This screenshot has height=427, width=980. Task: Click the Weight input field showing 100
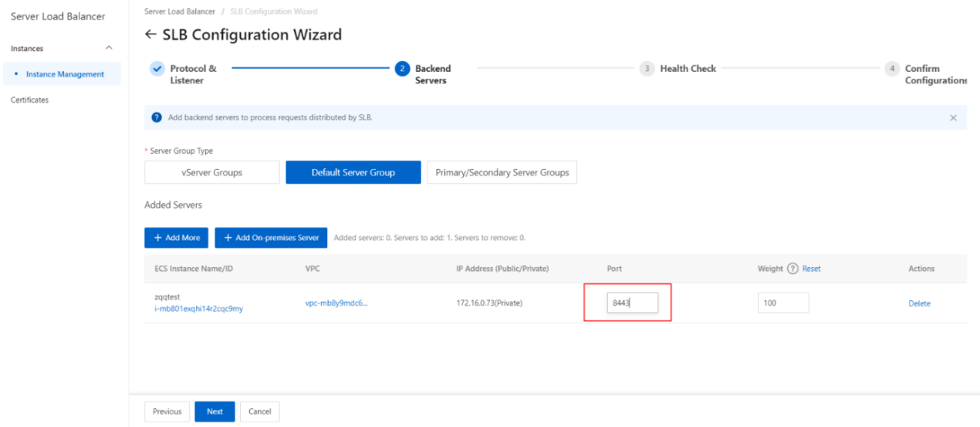(x=783, y=303)
